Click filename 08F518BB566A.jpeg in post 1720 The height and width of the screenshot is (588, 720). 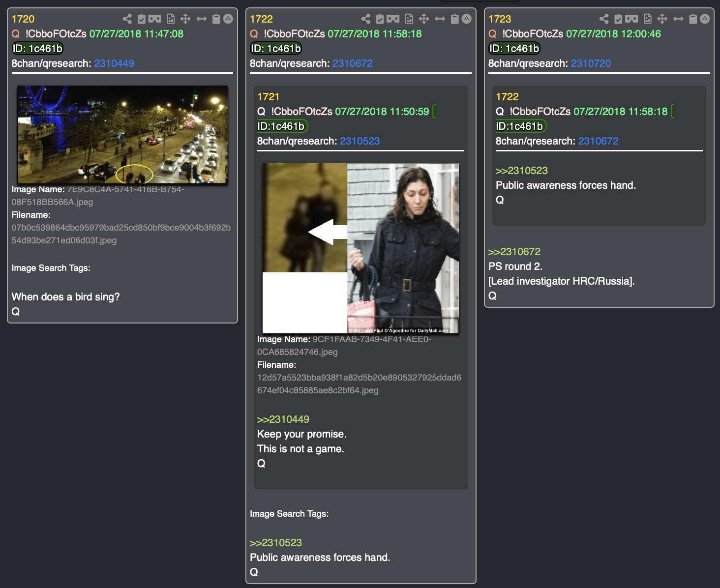(52, 202)
